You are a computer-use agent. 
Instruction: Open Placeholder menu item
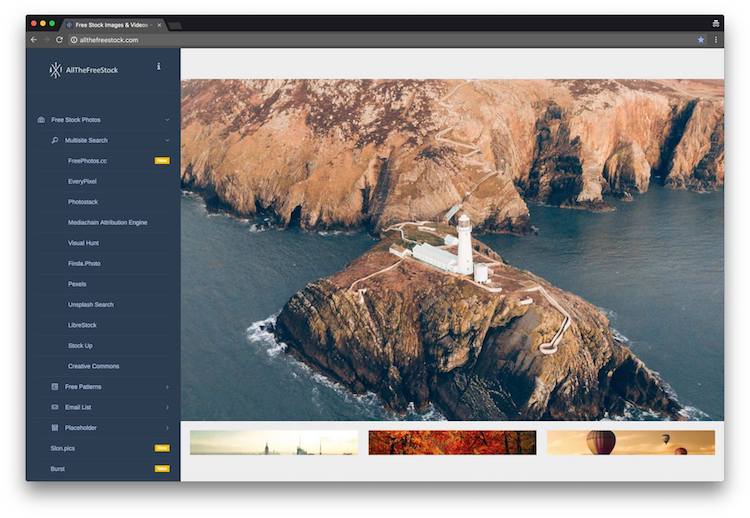click(x=81, y=428)
